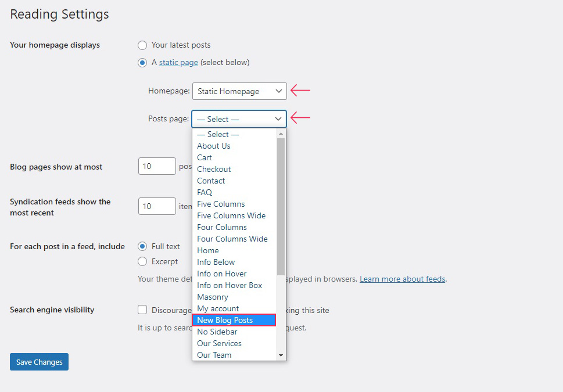
Task: Select 'Our Services' from the list
Action: click(219, 343)
